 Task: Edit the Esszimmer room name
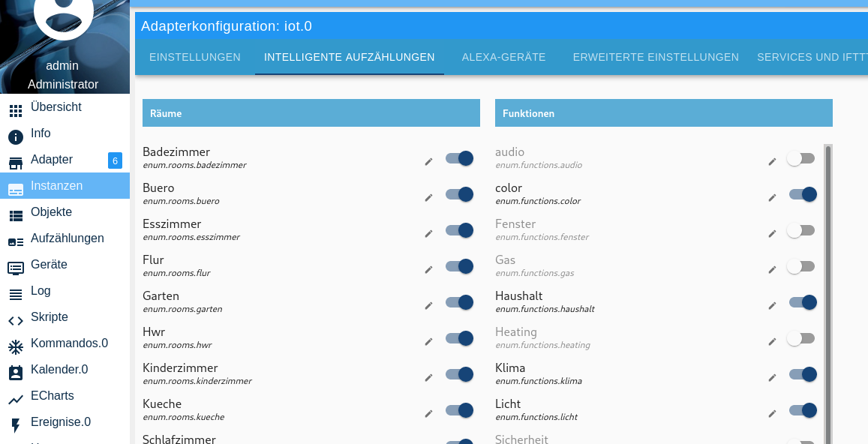(428, 234)
